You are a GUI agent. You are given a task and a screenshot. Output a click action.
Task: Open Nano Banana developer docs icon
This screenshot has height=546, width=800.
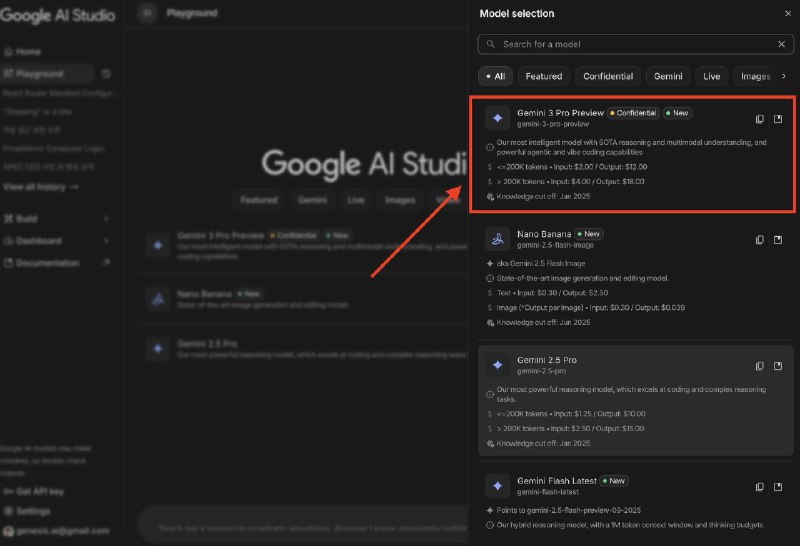click(778, 240)
